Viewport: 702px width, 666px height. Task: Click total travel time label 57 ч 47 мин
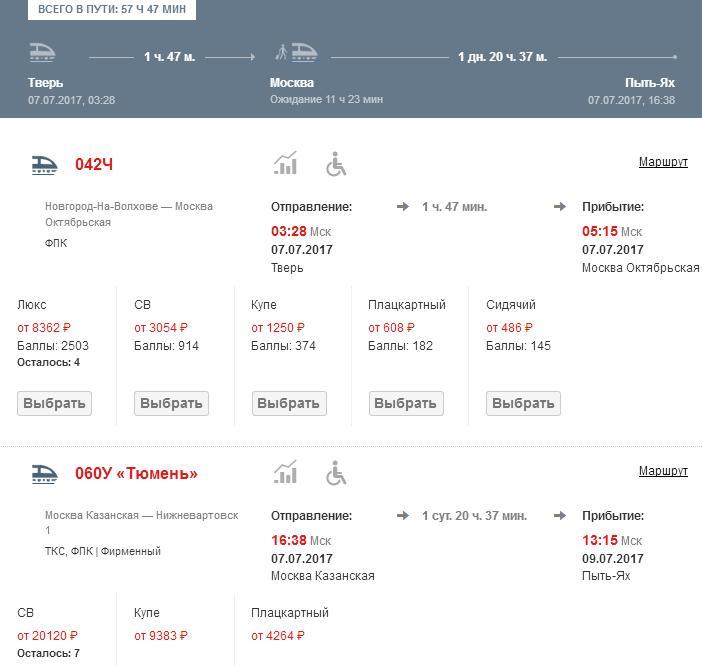point(112,9)
